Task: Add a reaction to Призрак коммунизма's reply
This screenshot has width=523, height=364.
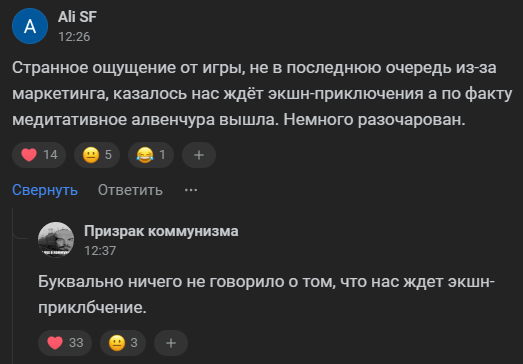Action: 171,343
